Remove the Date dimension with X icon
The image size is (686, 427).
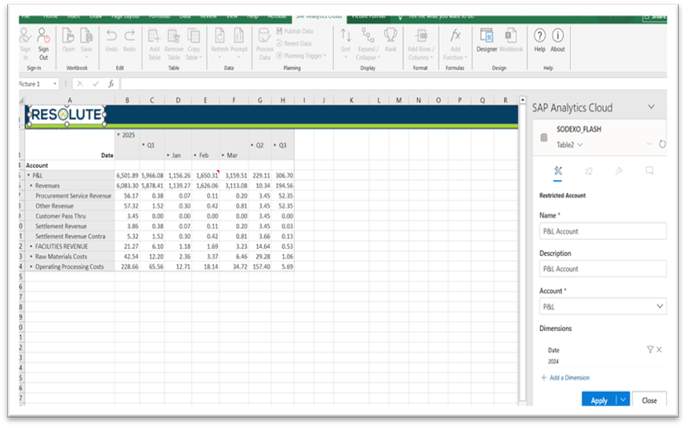point(659,349)
